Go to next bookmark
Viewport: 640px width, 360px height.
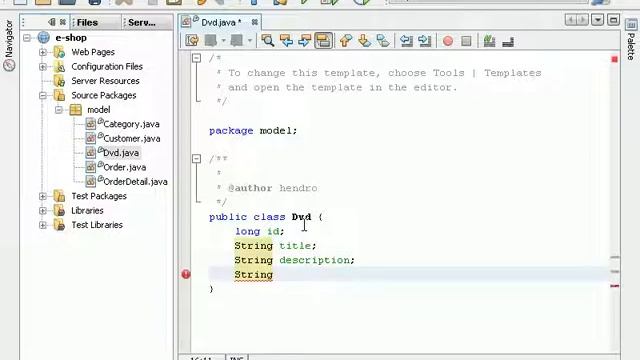pos(364,40)
